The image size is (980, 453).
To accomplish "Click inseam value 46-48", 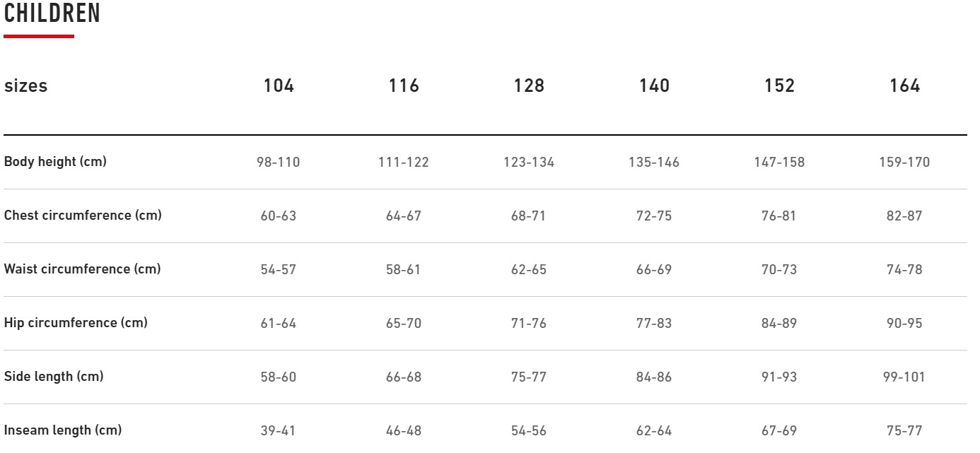I will coord(404,431).
